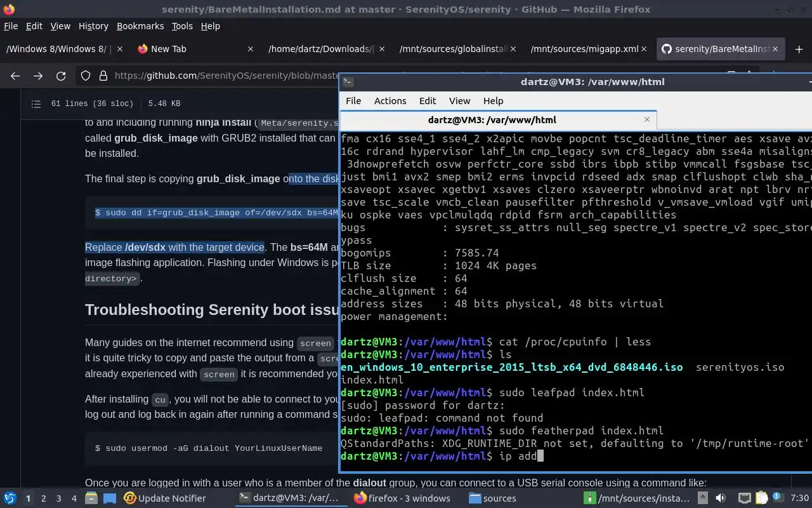812x508 pixels.
Task: Switch to virtual desktop 1
Action: 28,498
